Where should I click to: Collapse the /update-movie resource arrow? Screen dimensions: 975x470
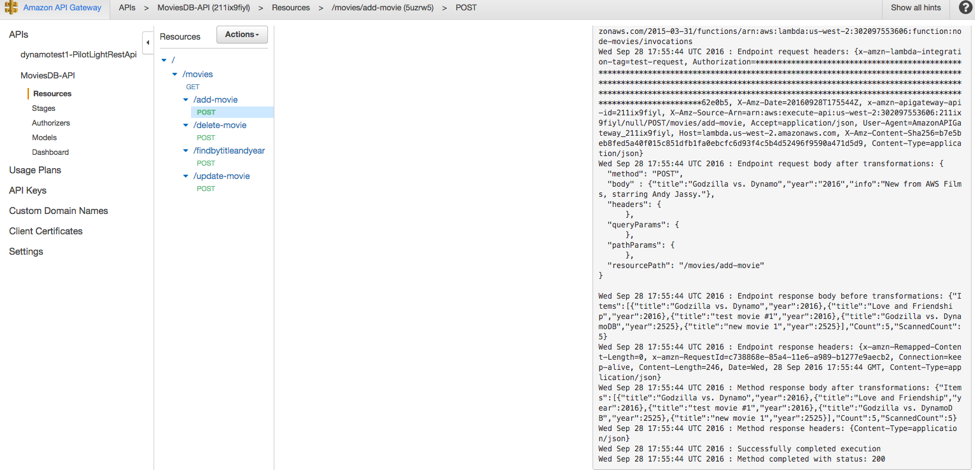tap(186, 176)
